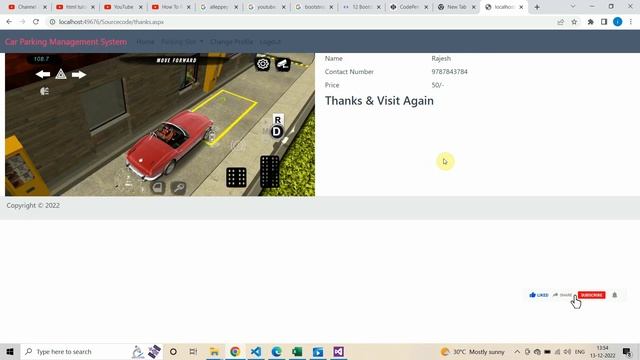Open the Chrome three-dot menu
The image size is (640, 360).
[631, 22]
